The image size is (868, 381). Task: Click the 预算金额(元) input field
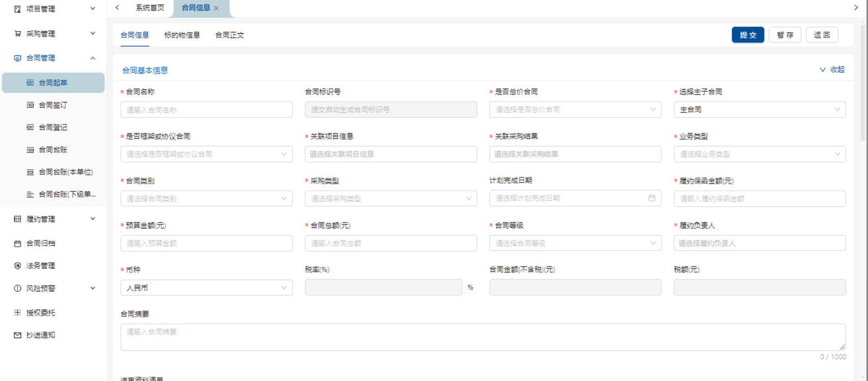pos(207,243)
